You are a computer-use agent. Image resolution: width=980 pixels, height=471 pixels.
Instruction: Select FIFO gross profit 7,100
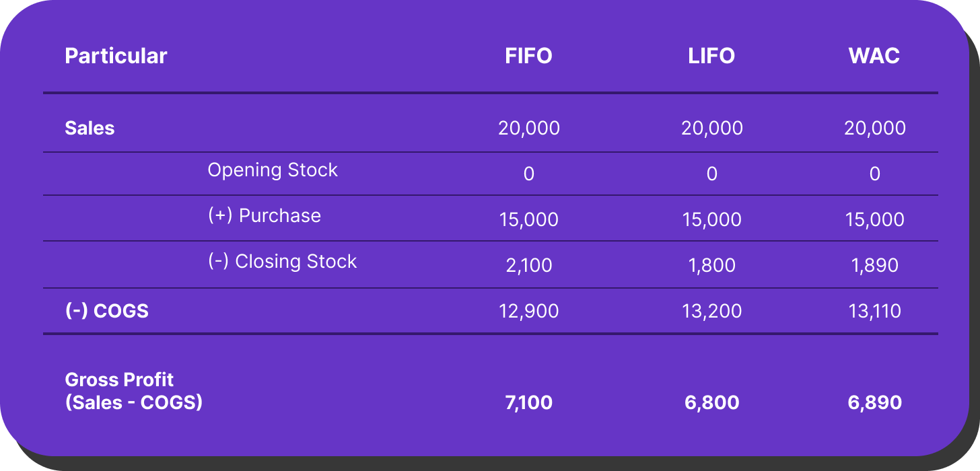point(528,403)
